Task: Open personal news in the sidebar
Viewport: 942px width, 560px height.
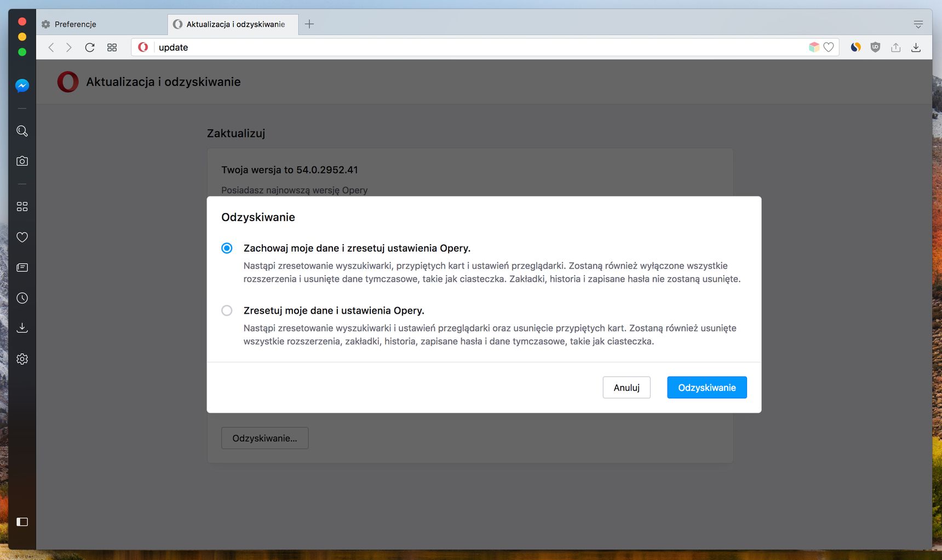Action: (x=22, y=268)
